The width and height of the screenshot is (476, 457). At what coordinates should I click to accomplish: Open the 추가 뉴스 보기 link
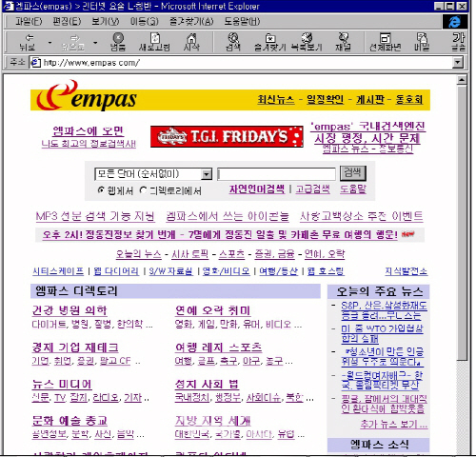[x=394, y=424]
